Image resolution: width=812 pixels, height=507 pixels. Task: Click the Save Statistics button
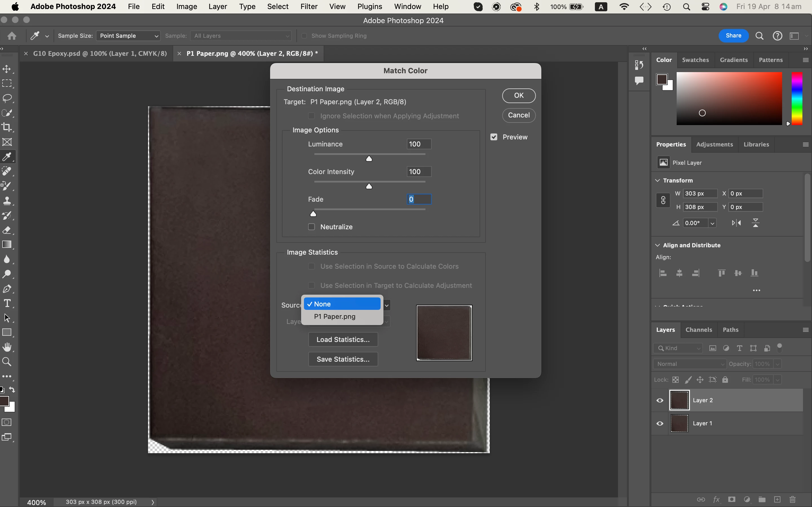343,359
